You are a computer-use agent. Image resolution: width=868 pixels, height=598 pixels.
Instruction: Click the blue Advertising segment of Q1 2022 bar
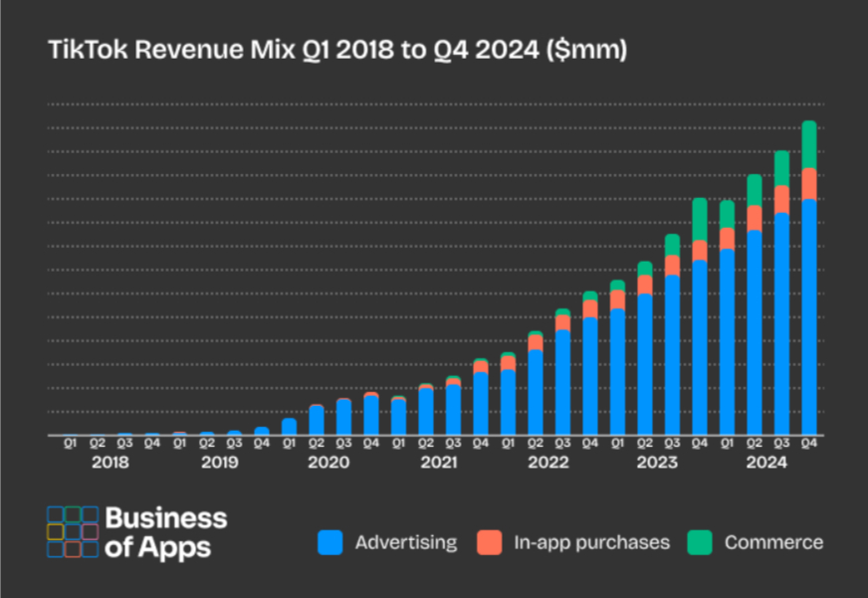tap(509, 402)
